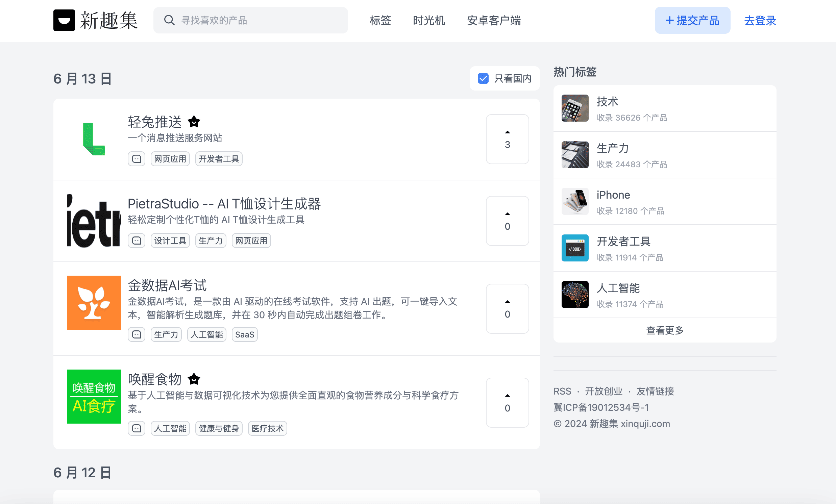The image size is (836, 504).
Task: Expand hot tags via 查看更多
Action: pos(664,330)
